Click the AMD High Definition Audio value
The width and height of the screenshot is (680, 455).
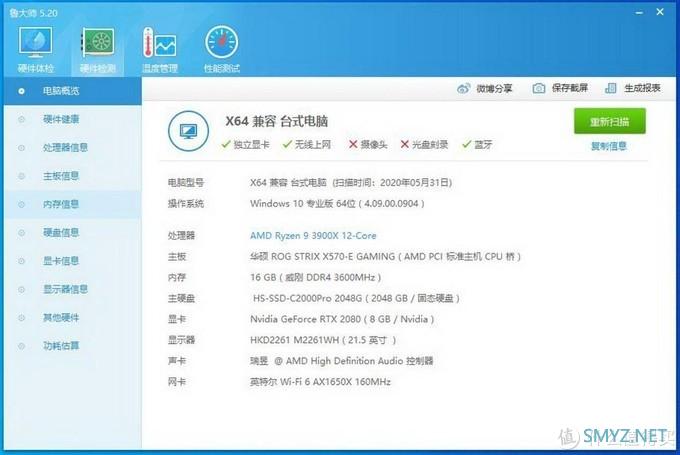click(341, 360)
